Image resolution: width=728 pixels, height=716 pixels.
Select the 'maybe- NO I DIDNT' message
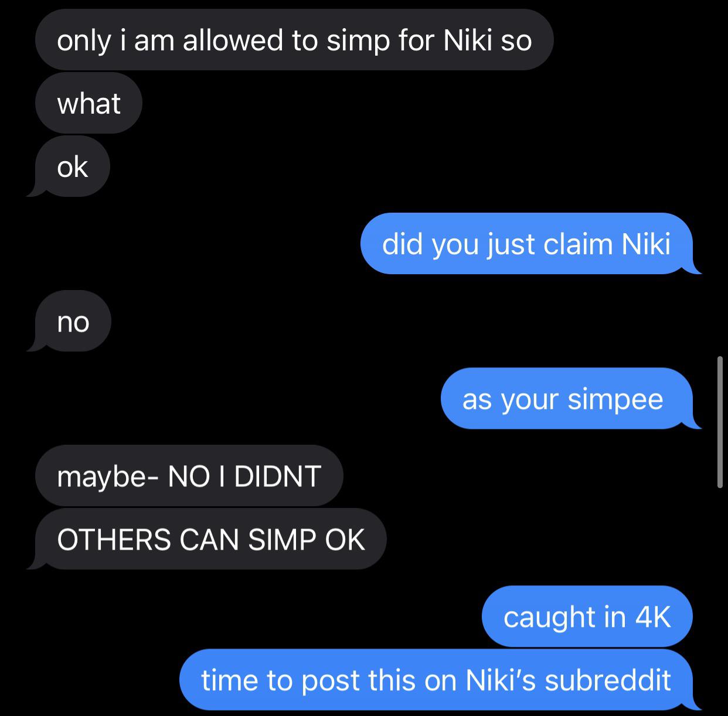[189, 476]
